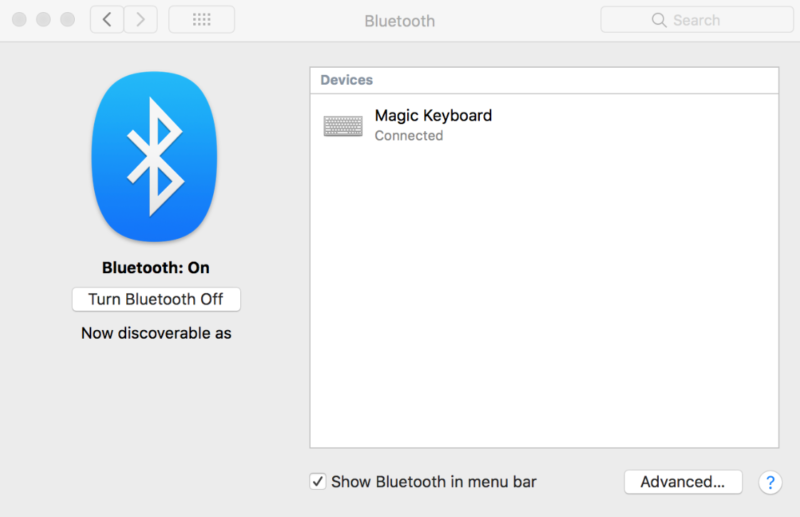Select the Magic Keyboard device name

pyautogui.click(x=433, y=116)
